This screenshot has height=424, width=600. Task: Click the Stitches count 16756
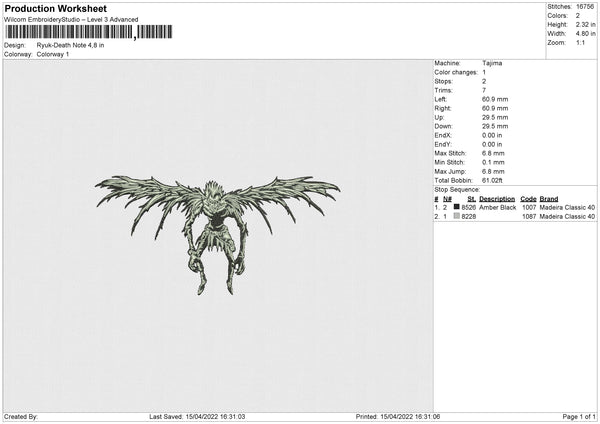(x=585, y=7)
